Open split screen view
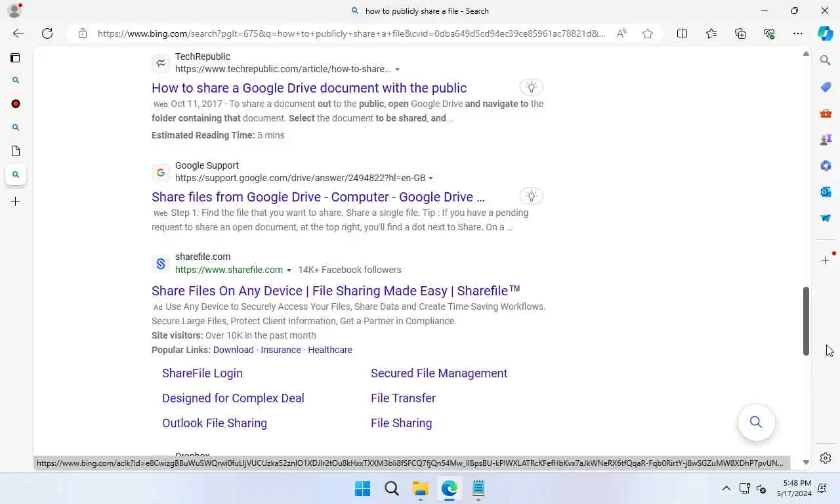 682,33
